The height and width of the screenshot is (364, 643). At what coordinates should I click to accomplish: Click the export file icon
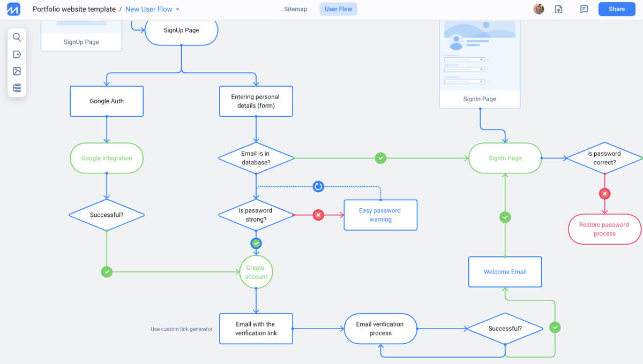click(558, 9)
